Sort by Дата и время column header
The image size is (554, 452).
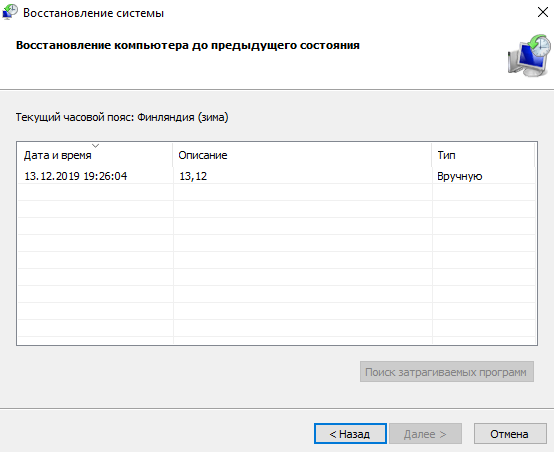coord(95,155)
